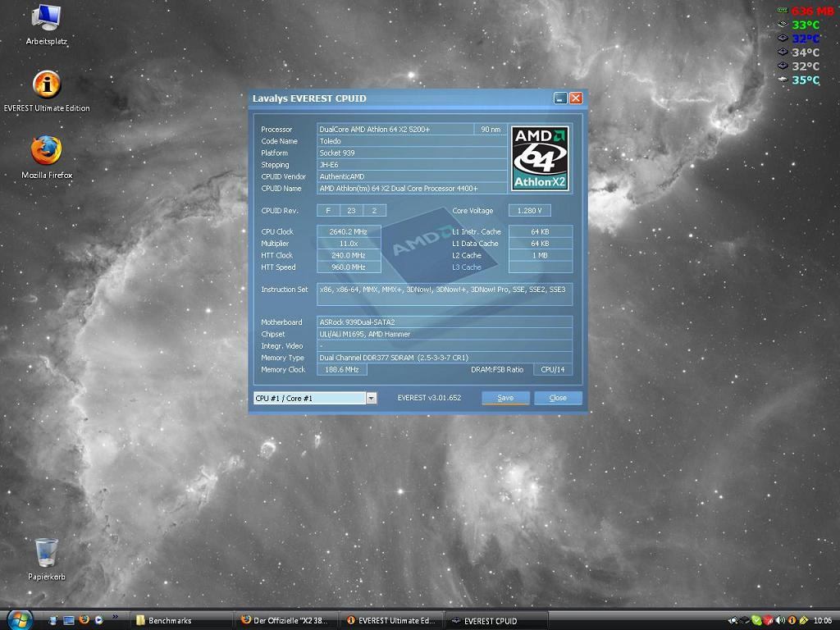Click Chipset value ULi/ALi M1695
This screenshot has width=840, height=630.
coord(445,334)
